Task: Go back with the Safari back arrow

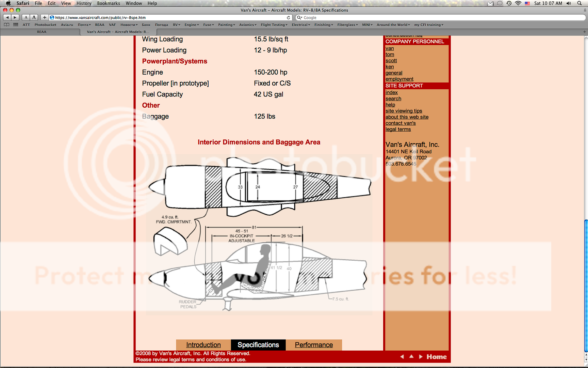Action: tap(7, 17)
